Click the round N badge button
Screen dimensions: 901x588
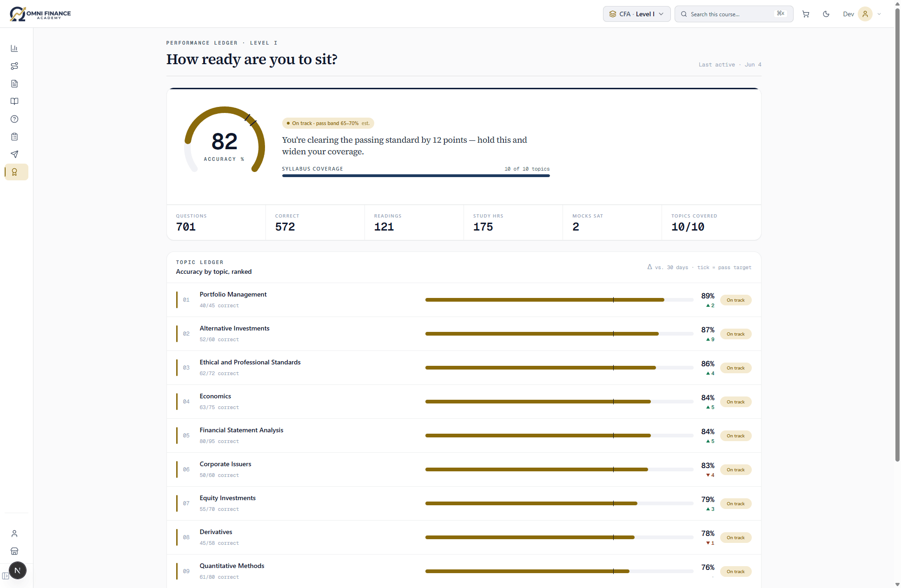18,570
